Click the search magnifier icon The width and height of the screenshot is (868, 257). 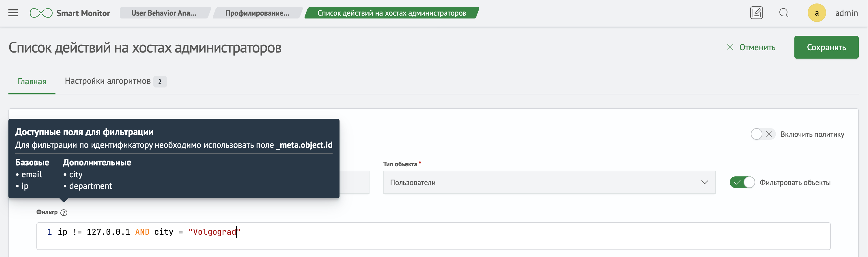[x=784, y=13]
